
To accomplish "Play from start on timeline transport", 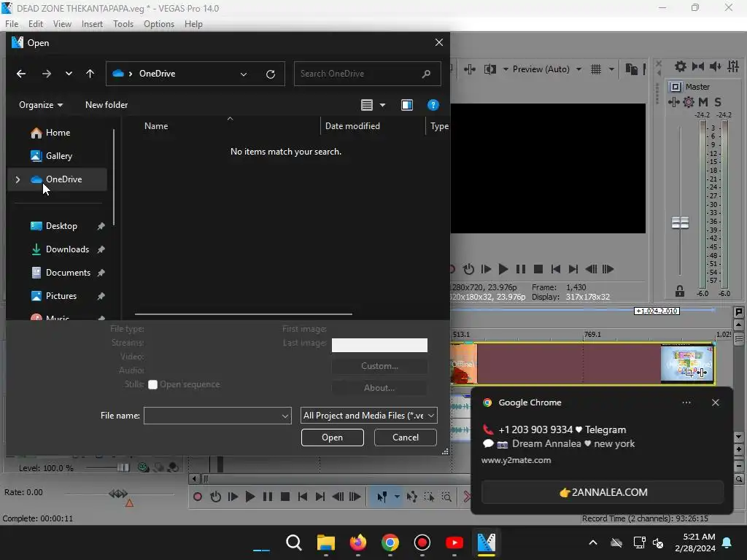I will (233, 497).
